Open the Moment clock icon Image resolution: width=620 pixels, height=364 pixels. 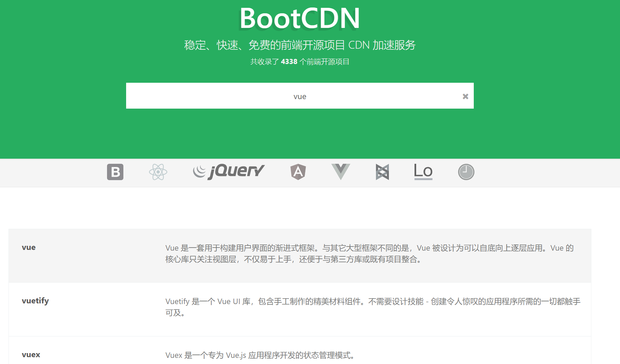(466, 172)
